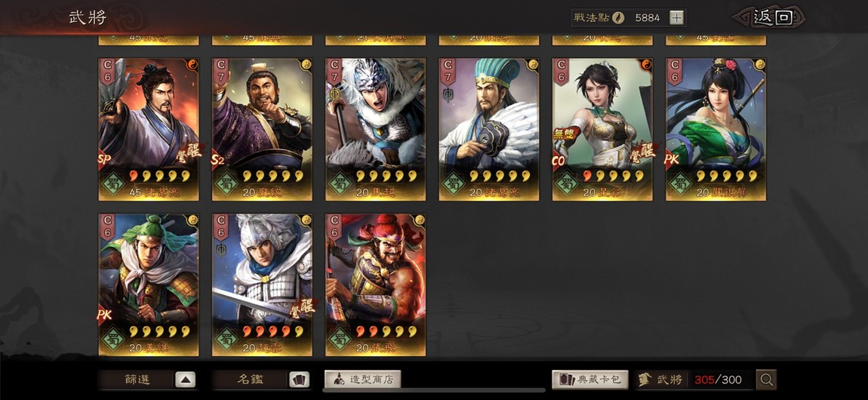The image size is (868, 400).
Task: Open the magnifier search icon
Action: click(766, 380)
